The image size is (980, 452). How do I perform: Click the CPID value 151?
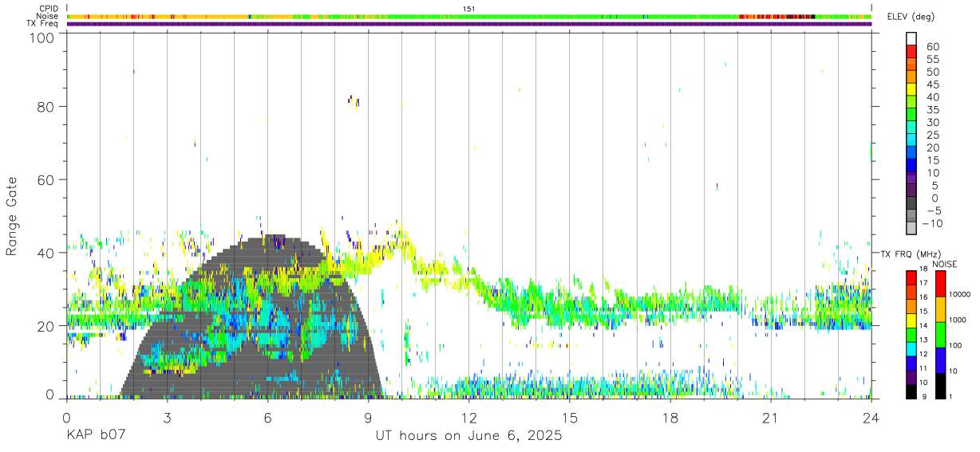(x=469, y=9)
